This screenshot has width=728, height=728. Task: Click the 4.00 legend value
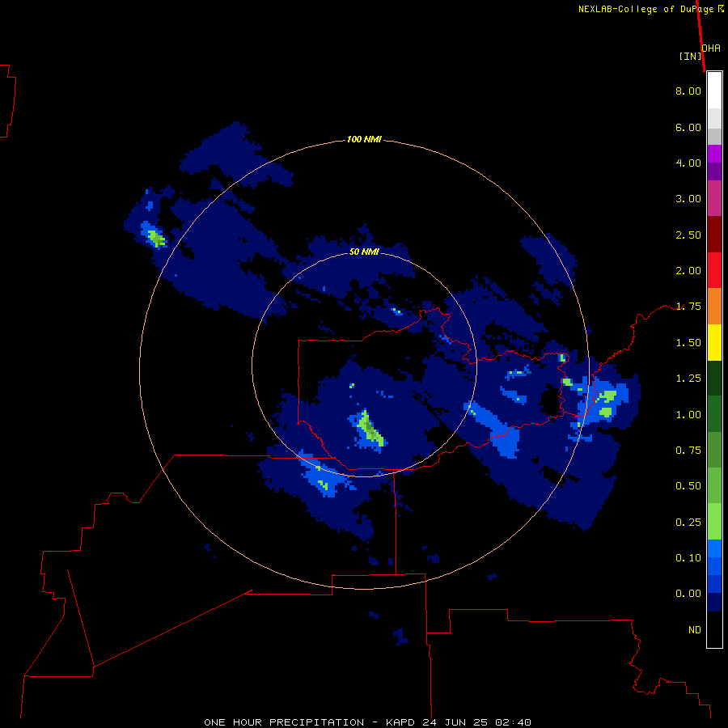click(x=688, y=163)
